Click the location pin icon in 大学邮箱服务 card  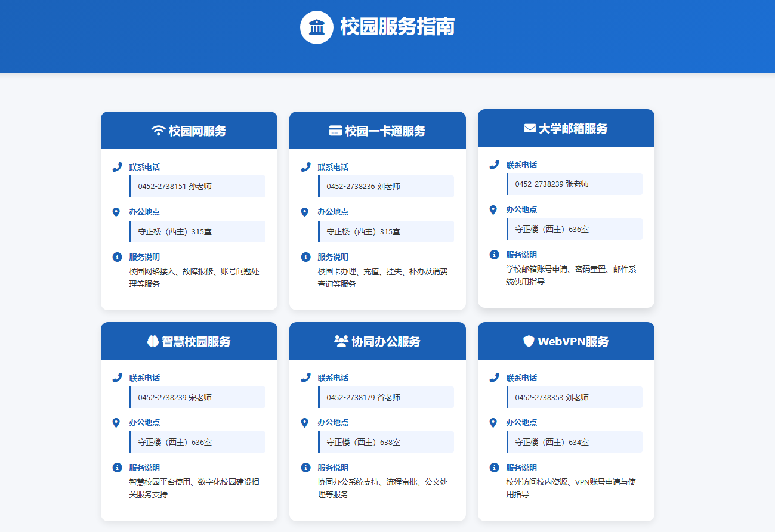(x=493, y=210)
